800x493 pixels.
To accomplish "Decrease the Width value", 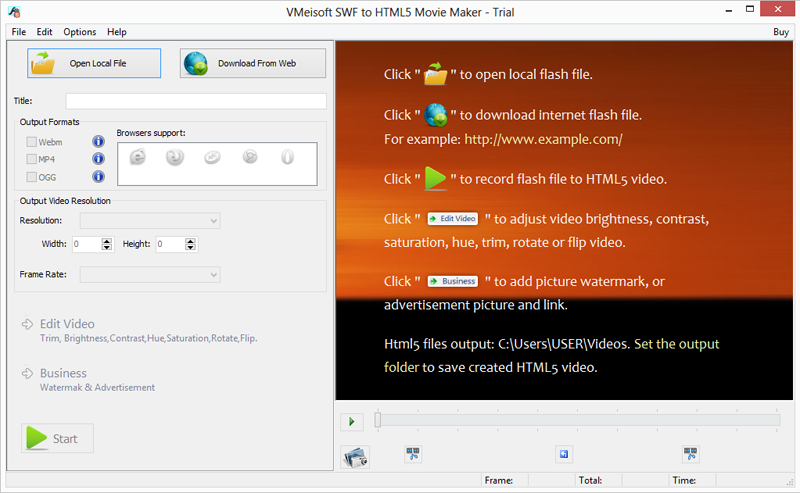I will pos(107,248).
